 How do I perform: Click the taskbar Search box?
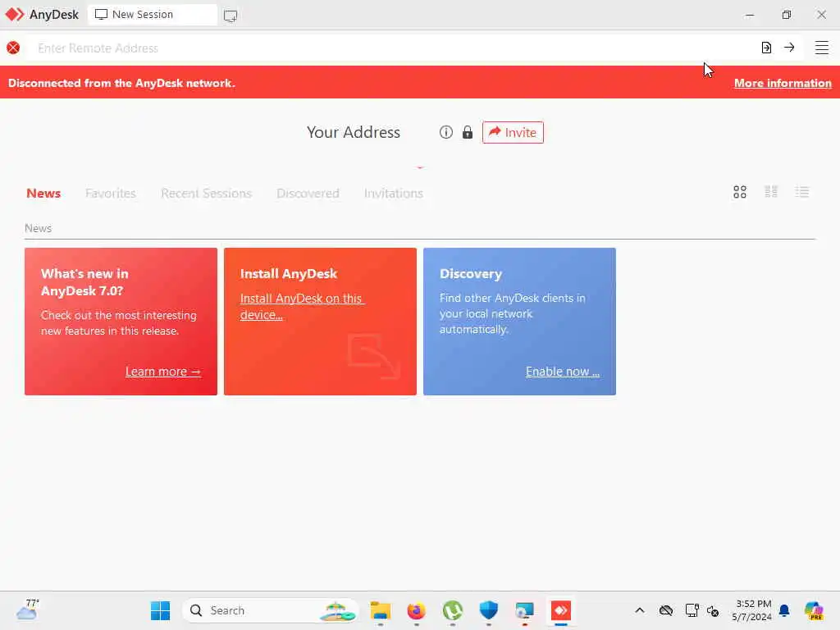(271, 610)
